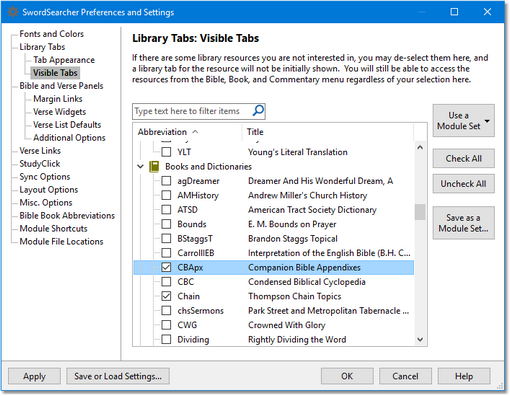Tick the ATSD checkbox
Screen dimensions: 510x396
click(166, 210)
